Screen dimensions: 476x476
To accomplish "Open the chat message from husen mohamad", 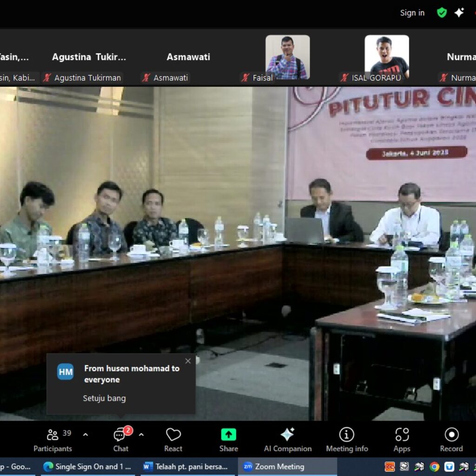I will click(121, 384).
